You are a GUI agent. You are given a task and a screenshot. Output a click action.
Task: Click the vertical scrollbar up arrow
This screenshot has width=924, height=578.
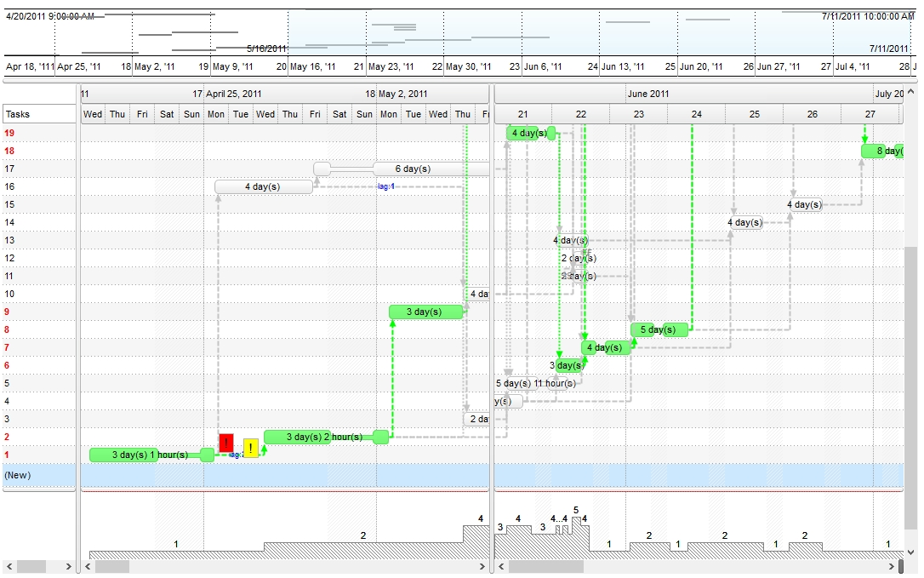[910, 92]
